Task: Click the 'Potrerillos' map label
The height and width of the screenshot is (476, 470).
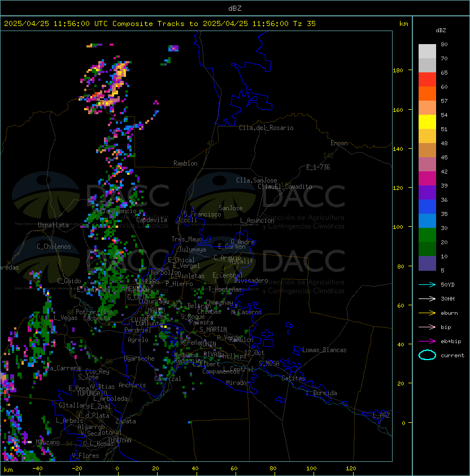Action: (x=94, y=313)
